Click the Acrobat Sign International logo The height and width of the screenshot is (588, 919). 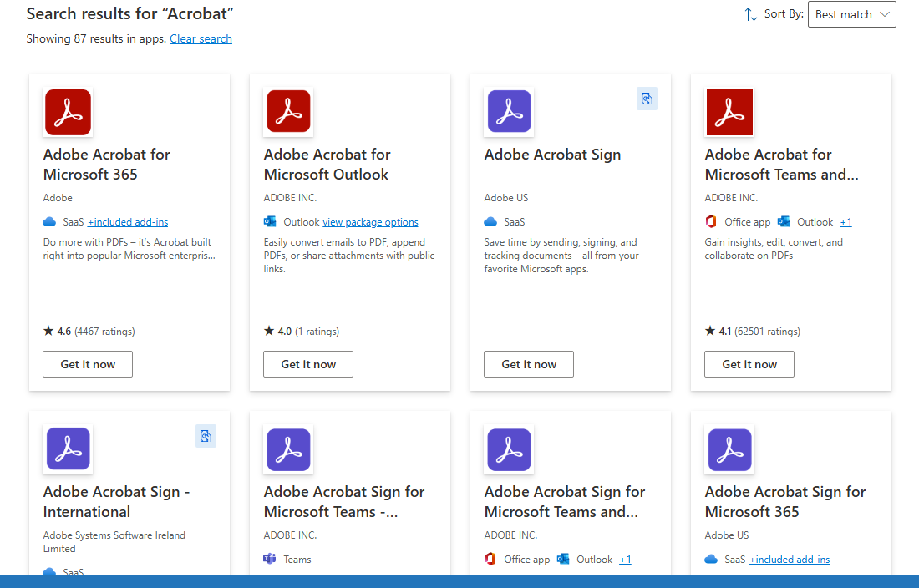[x=68, y=449]
